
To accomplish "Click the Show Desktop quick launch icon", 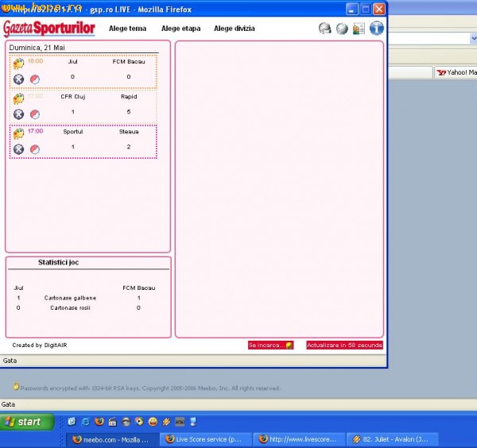I will 193,422.
